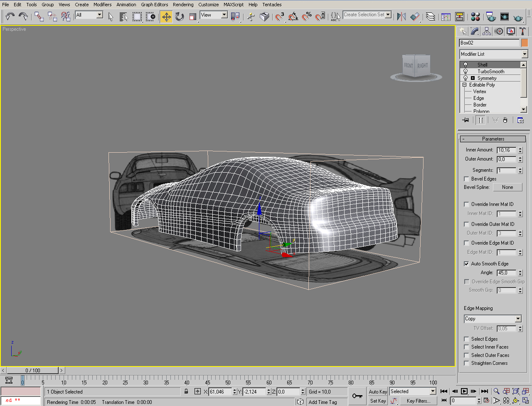Click the Undo arrow in the toolbar
The width and height of the screenshot is (532, 406).
pyautogui.click(x=10, y=17)
